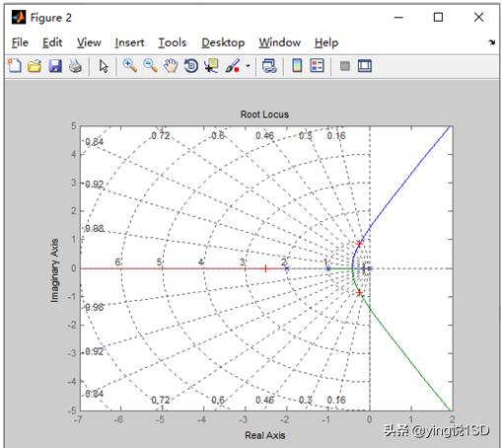The height and width of the screenshot is (448, 501).
Task: Click the lower red closed-loop pole marker
Action: click(359, 292)
